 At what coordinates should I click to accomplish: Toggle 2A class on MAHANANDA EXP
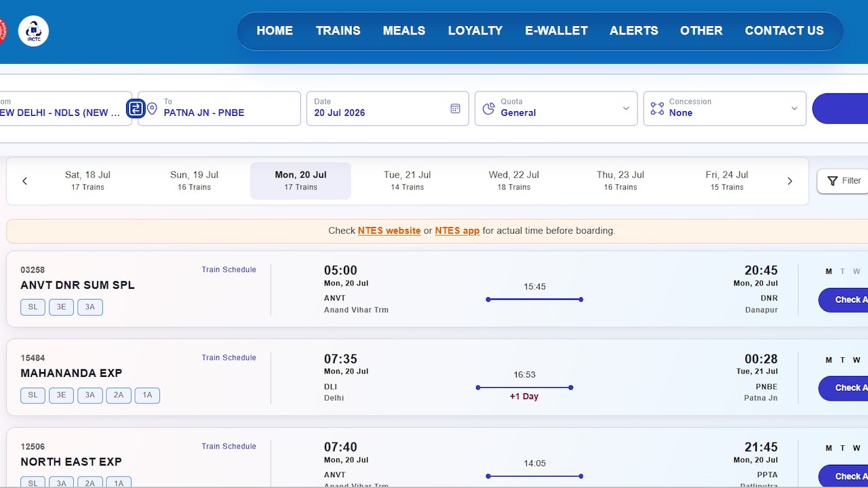tap(119, 395)
